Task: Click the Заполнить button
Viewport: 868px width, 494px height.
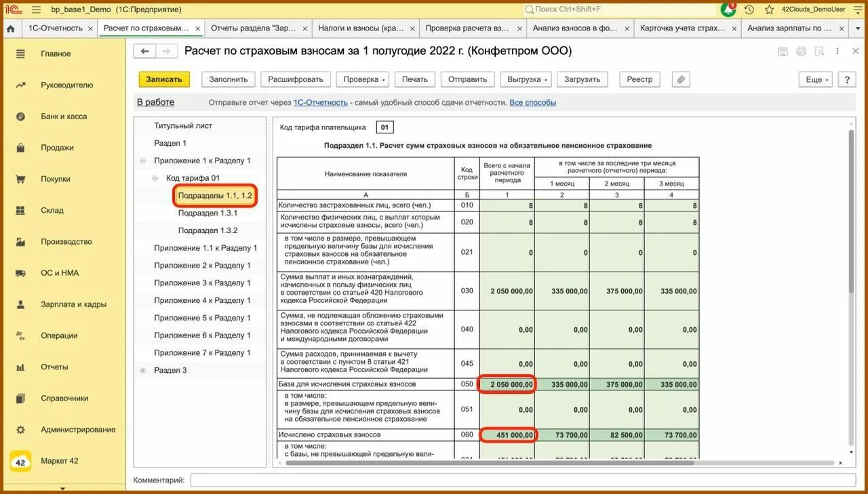Action: (x=229, y=79)
